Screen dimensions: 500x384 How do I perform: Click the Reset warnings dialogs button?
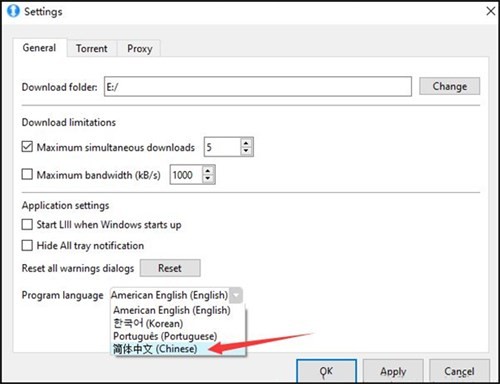(170, 268)
